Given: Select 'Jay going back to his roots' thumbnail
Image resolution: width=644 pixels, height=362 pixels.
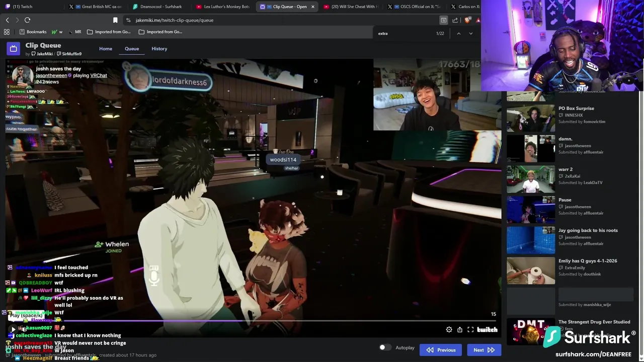Looking at the screenshot, I should click(531, 240).
